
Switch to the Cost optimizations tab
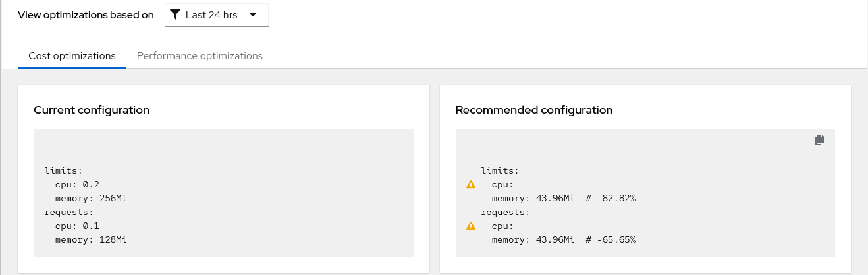pyautogui.click(x=72, y=56)
